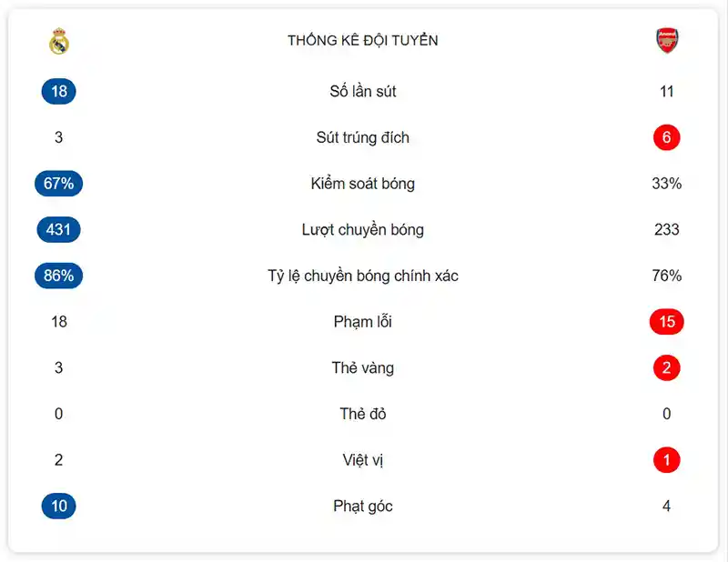Select the Phạm lỗi label
The image size is (728, 562).
coord(363,322)
